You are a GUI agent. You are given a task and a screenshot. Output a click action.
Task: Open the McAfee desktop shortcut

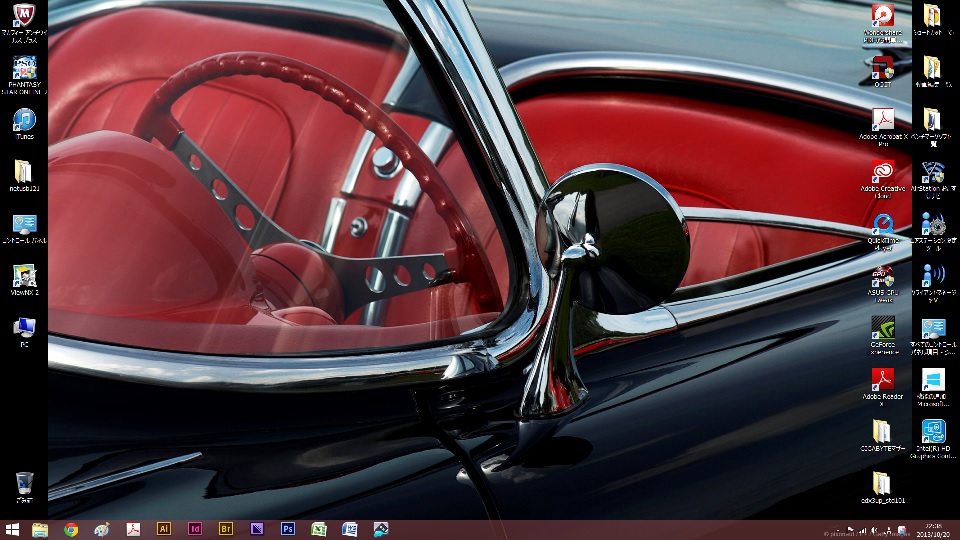[x=24, y=16]
